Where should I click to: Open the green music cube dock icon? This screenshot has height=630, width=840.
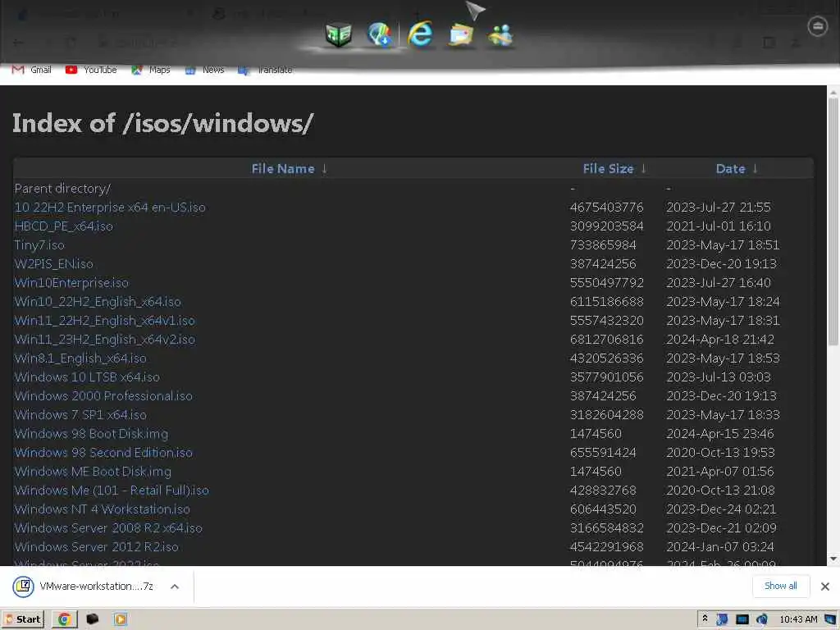coord(339,35)
